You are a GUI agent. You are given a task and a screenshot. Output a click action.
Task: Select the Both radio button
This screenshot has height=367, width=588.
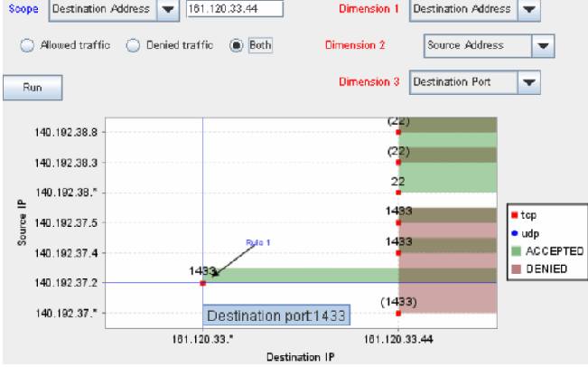point(237,44)
